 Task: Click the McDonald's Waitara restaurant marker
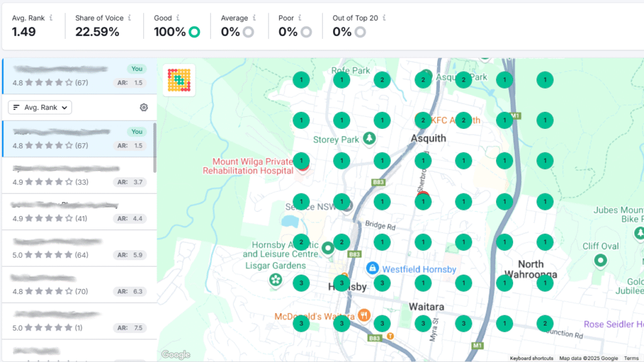click(x=364, y=315)
